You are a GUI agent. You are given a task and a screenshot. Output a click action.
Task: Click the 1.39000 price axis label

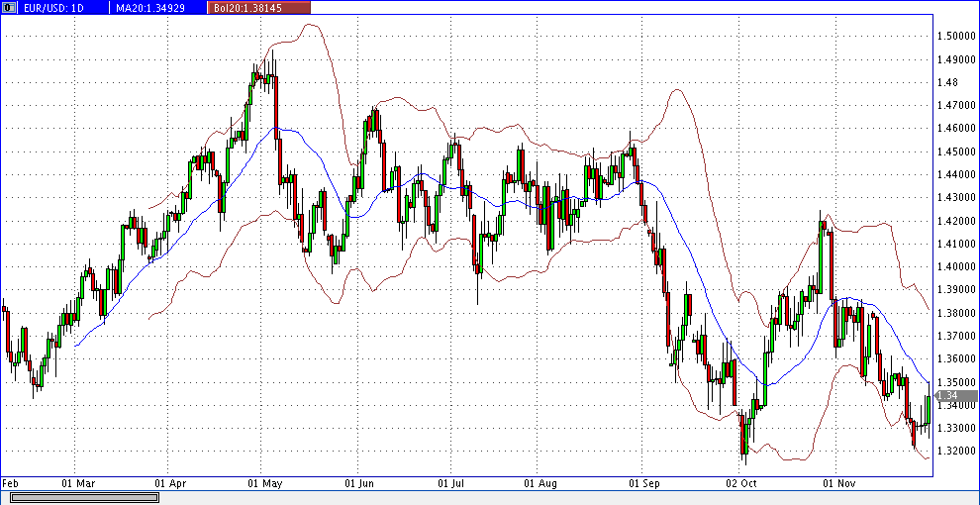pyautogui.click(x=956, y=290)
